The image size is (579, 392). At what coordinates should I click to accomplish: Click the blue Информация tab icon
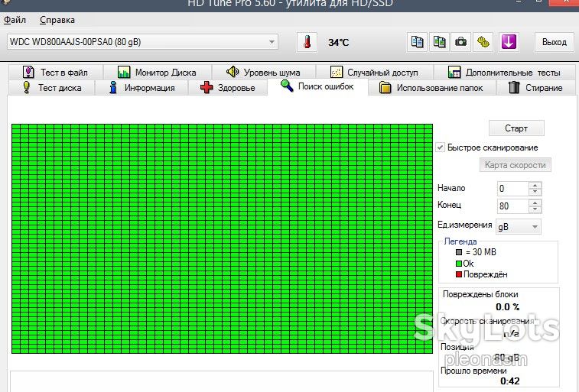113,87
